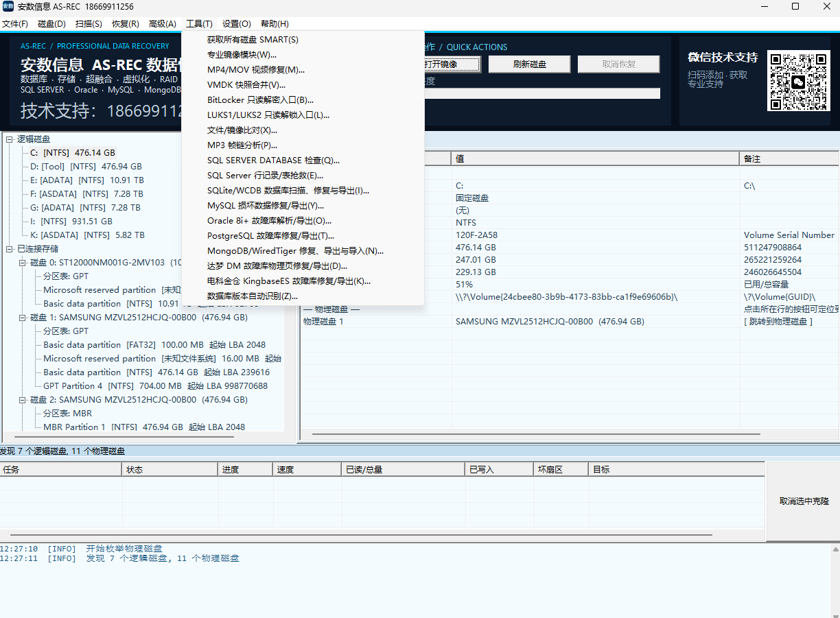
Task: Open the 文件(F) menu
Action: click(x=15, y=24)
